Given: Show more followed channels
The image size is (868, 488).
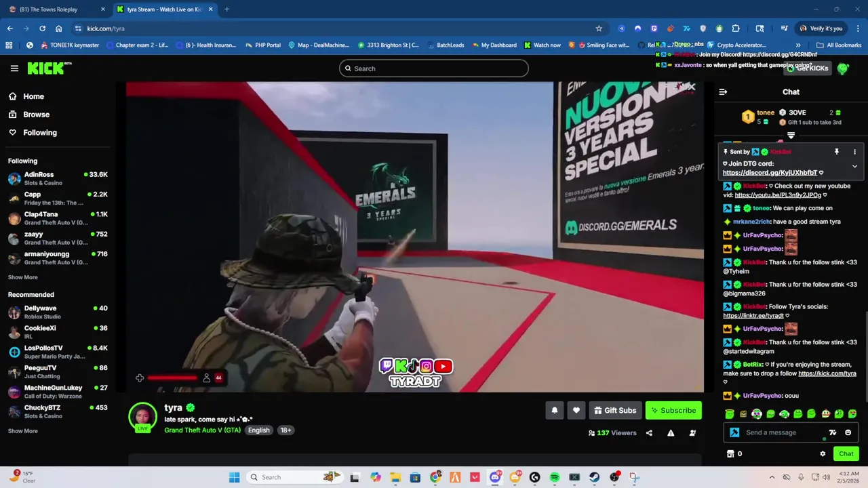Looking at the screenshot, I should coord(23,277).
